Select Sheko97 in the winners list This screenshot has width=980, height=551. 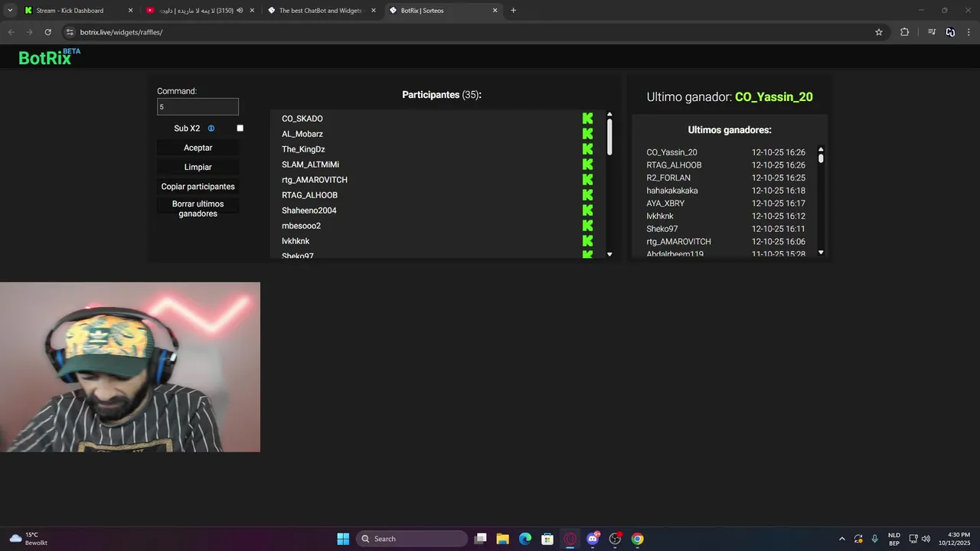662,229
